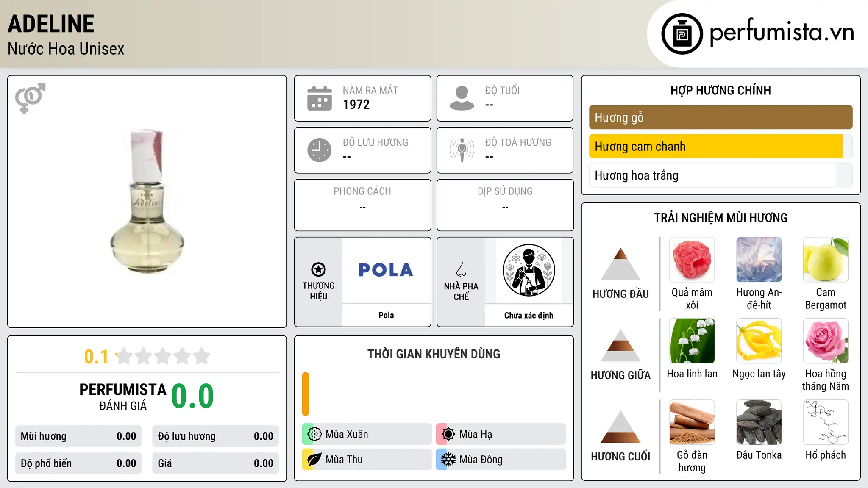Click the Hương hoa trắng accord bar

pyautogui.click(x=721, y=175)
